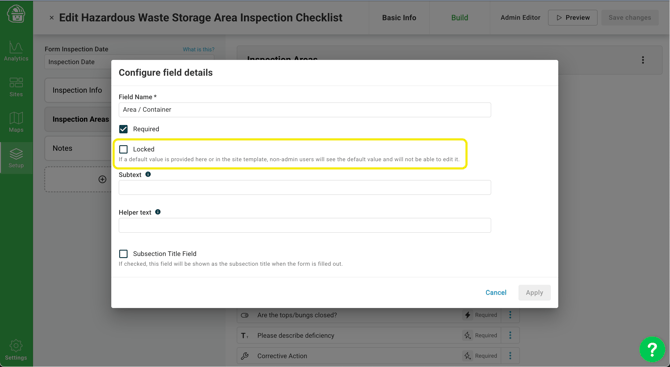Open the green help question-mark button
The width and height of the screenshot is (670, 367).
pyautogui.click(x=652, y=349)
